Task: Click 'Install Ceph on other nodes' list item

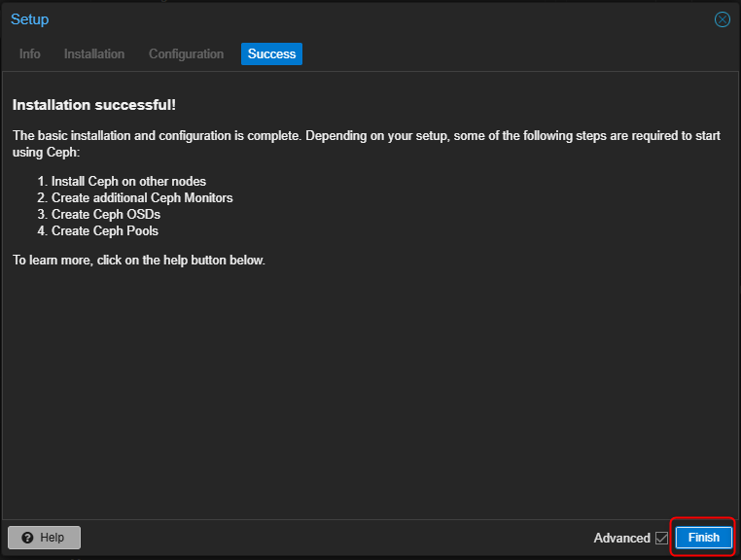Action: click(128, 182)
